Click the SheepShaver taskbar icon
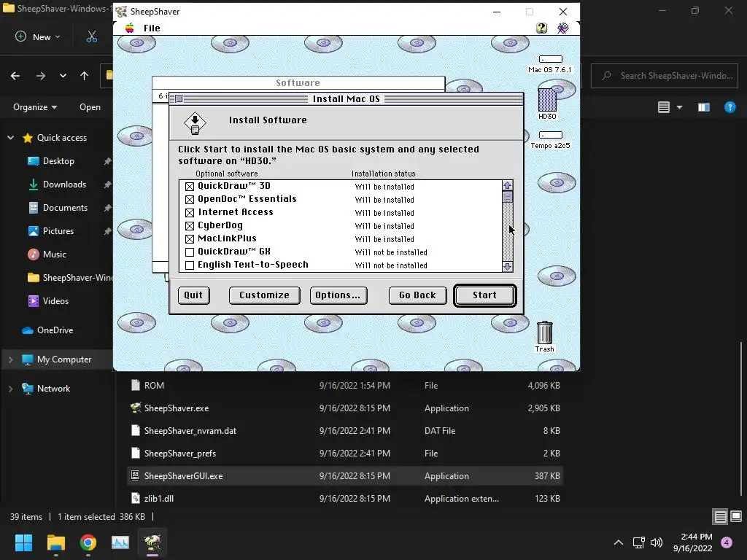747x560 pixels. (152, 542)
